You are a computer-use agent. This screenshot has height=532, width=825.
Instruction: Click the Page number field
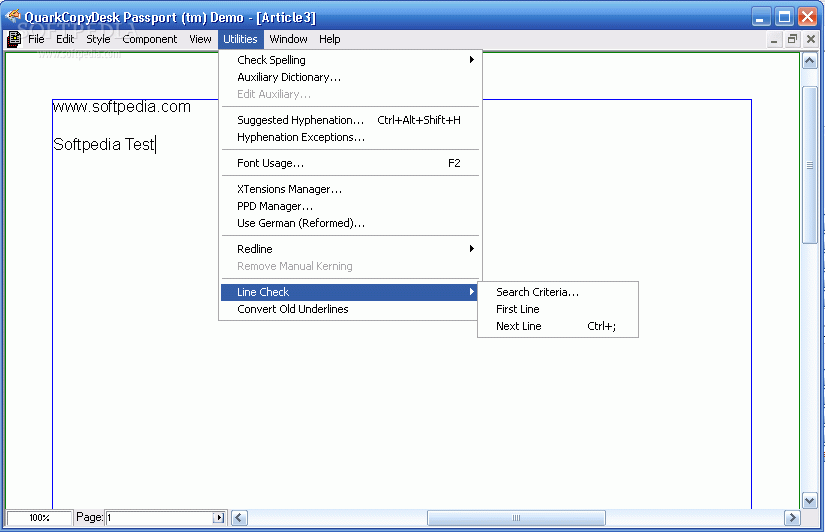coord(159,518)
